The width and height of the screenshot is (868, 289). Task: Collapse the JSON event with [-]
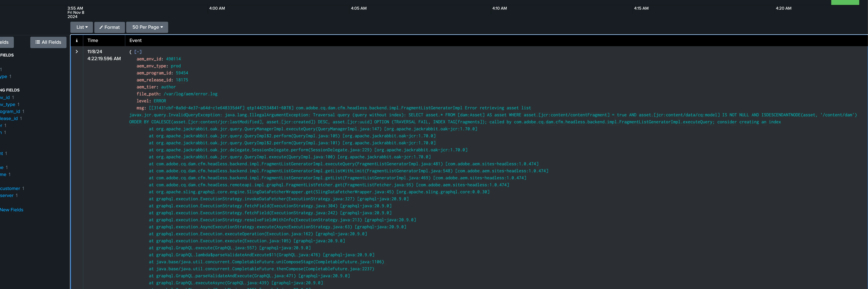pyautogui.click(x=138, y=52)
